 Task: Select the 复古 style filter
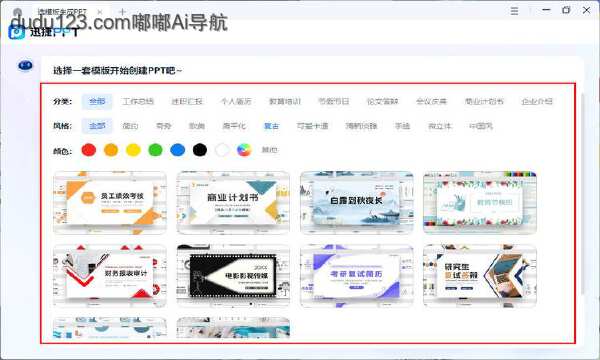(271, 126)
